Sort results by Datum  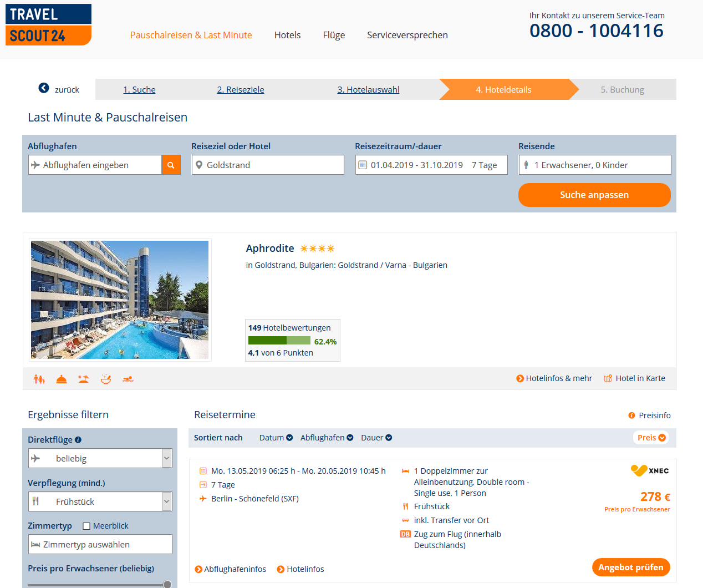[276, 438]
